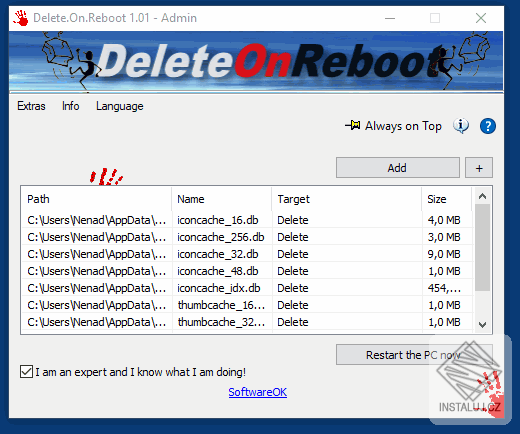Viewport: 520px width, 434px height.
Task: Click the plus button next to Add
Action: click(479, 168)
